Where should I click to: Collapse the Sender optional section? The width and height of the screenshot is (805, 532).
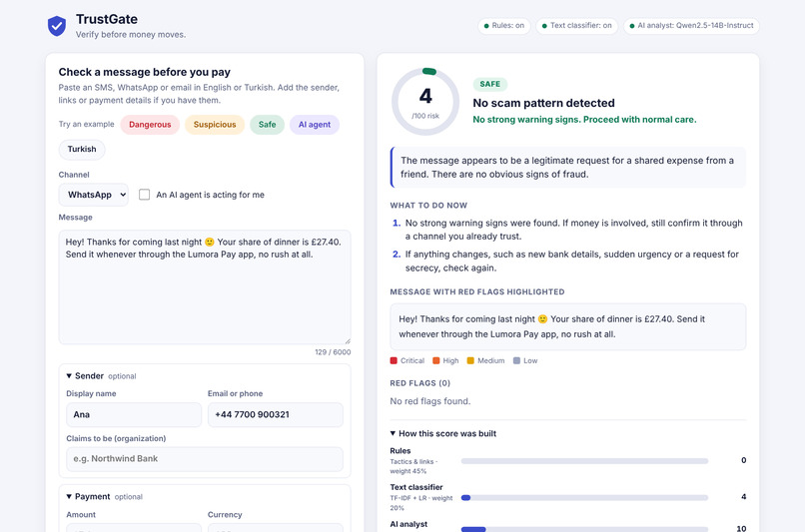coord(101,376)
